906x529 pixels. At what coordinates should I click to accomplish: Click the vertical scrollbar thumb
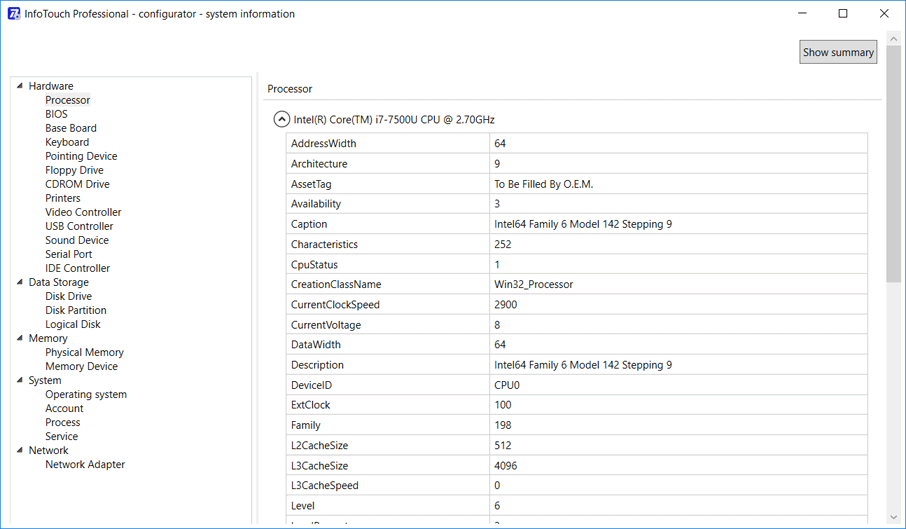[x=893, y=165]
